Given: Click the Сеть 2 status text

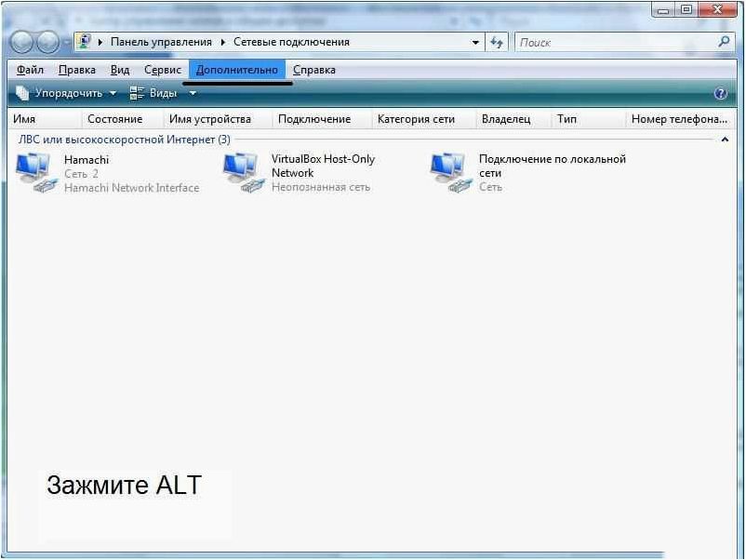Looking at the screenshot, I should click(81, 174).
